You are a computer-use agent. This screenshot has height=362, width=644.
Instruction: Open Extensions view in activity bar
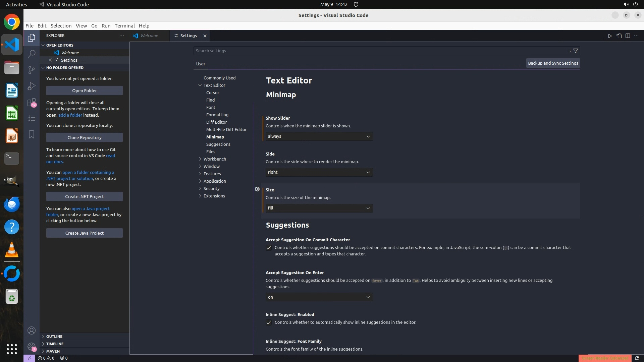click(32, 102)
